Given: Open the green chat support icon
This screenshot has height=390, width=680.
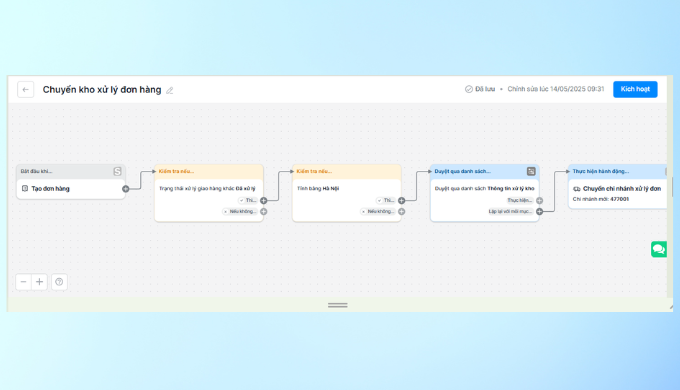Looking at the screenshot, I should tap(659, 249).
